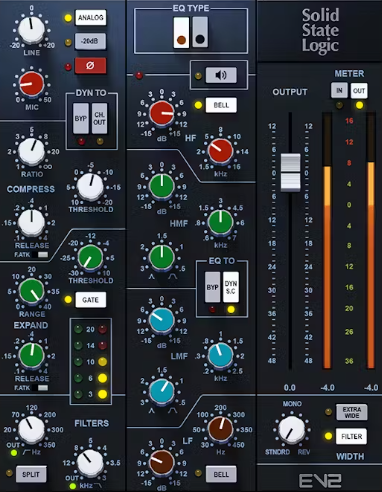Toggle the ANALOG button
Viewport: 382px width, 492px height.
(90, 17)
